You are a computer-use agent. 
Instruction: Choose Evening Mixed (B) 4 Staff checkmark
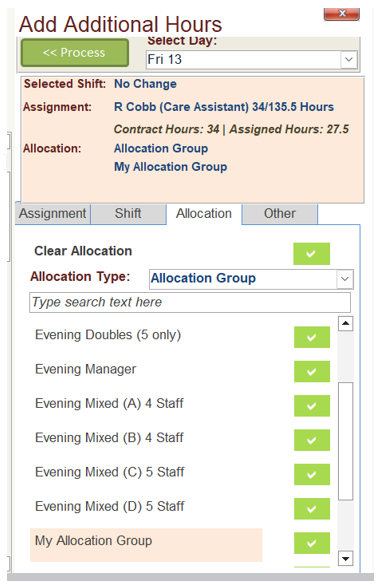coord(312,440)
